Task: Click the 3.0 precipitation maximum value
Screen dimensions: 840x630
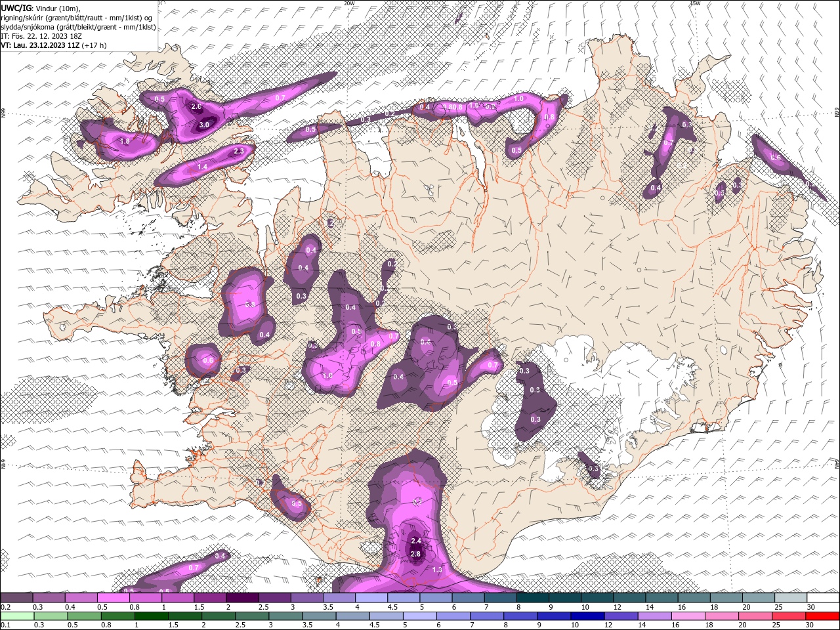Action: tap(204, 125)
